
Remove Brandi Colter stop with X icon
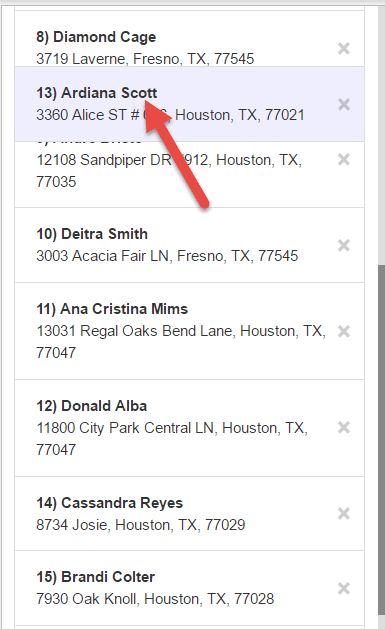(344, 588)
